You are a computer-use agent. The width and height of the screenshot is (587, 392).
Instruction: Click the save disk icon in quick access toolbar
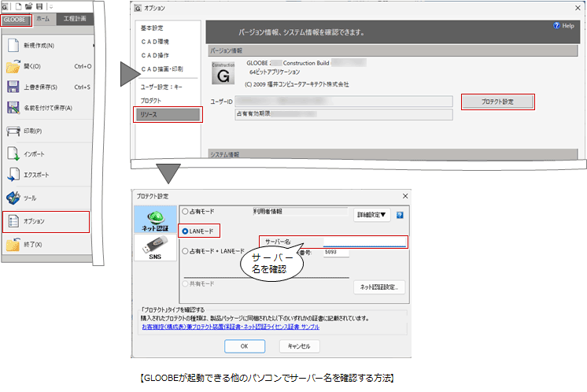(39, 6)
